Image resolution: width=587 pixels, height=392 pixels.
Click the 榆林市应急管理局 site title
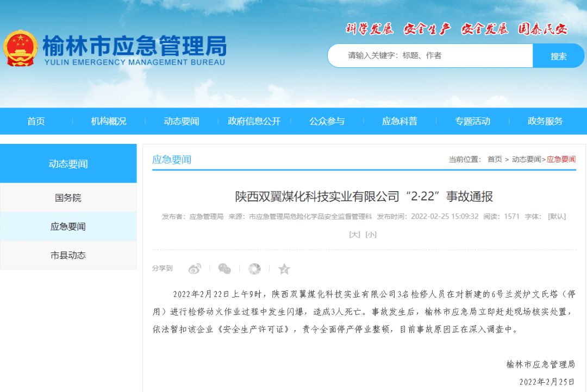135,46
